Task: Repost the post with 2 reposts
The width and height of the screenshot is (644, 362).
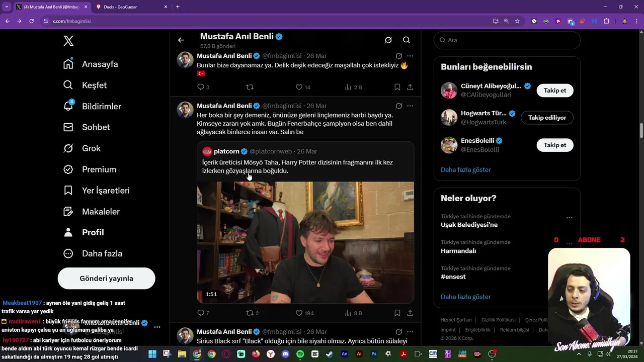Action: [x=252, y=313]
